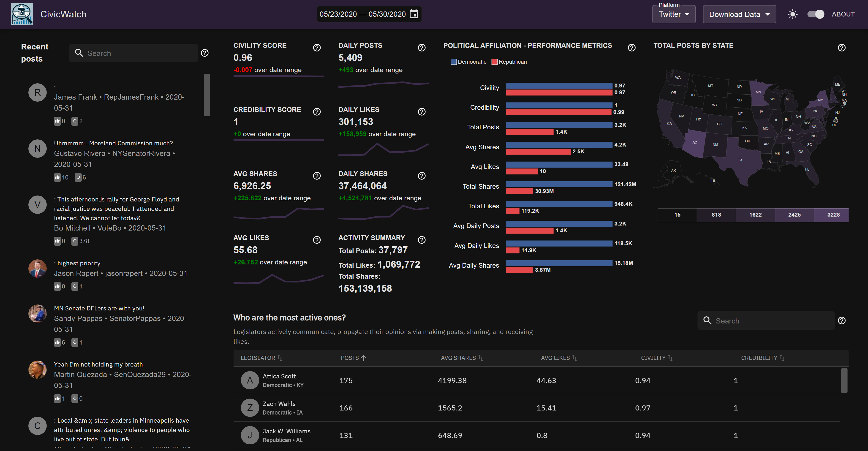Click the Daily Likes sparkline chart

click(x=384, y=149)
